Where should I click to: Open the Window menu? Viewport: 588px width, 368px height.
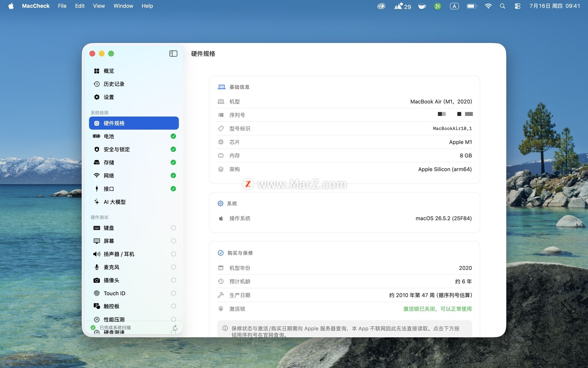tap(123, 6)
